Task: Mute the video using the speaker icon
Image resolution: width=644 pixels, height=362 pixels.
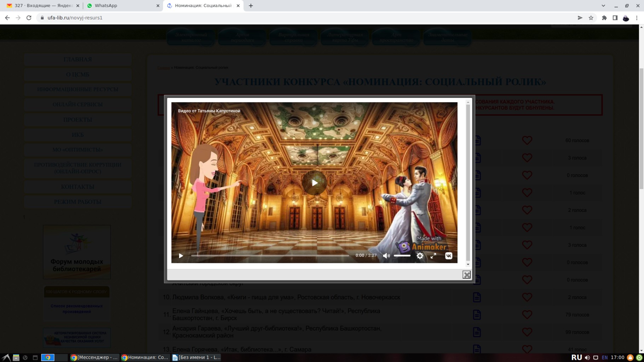Action: coord(386,256)
